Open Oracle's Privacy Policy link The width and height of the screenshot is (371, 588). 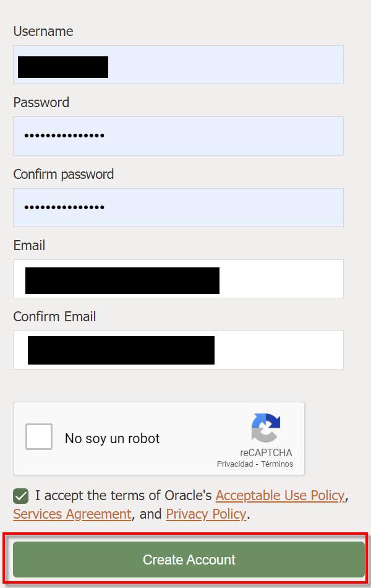[x=206, y=514]
